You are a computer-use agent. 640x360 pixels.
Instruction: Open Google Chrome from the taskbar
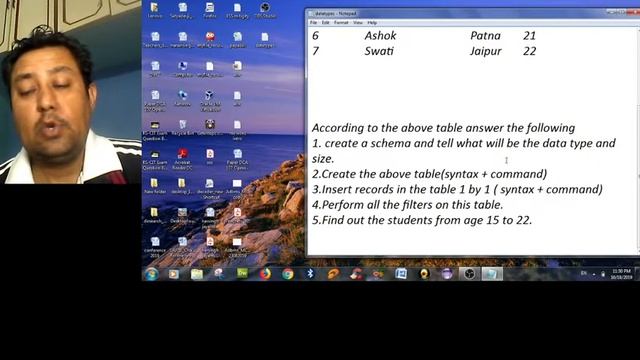[288, 274]
